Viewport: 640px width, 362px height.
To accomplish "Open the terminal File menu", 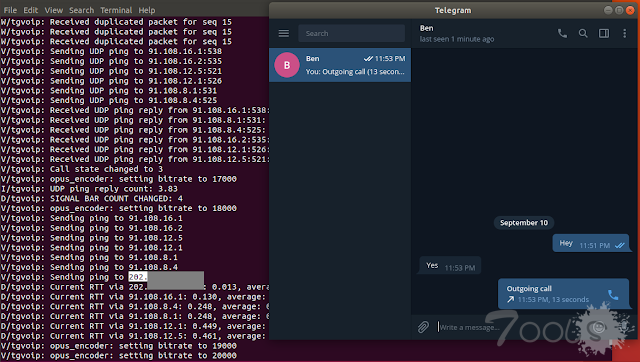I will (x=10, y=10).
